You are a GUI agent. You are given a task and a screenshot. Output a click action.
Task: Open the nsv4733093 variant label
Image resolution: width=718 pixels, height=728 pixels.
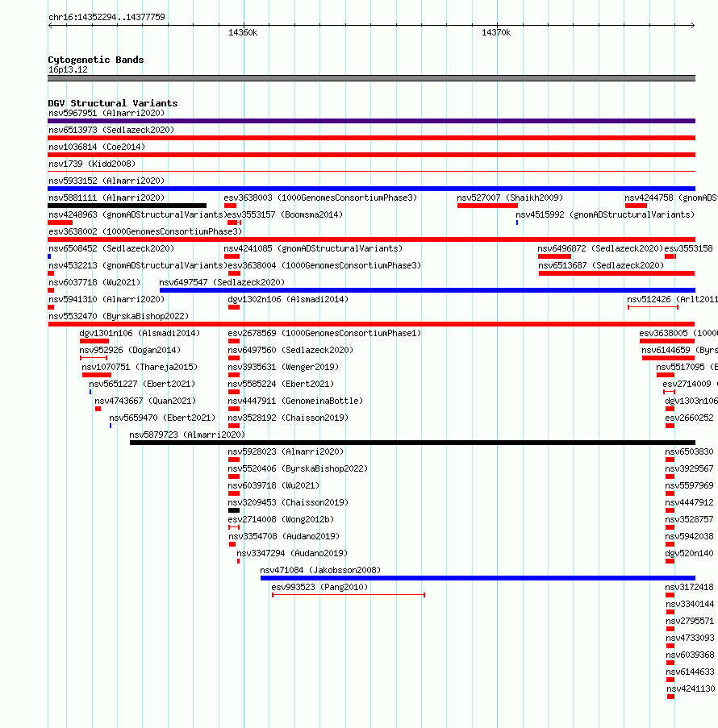click(690, 639)
